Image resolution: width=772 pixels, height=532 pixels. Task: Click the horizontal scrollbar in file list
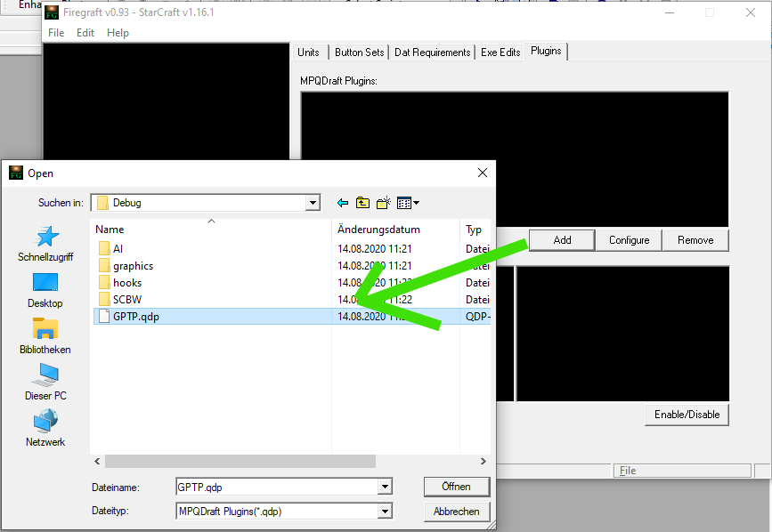240,461
